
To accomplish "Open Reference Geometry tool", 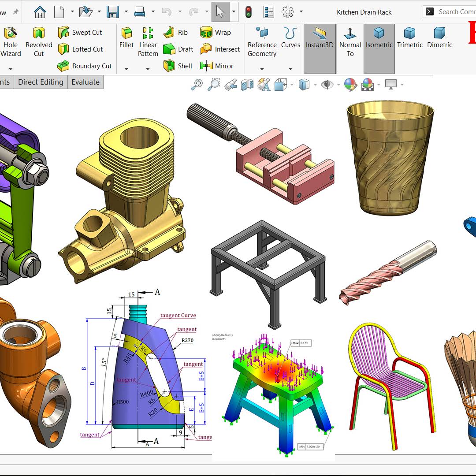I will pyautogui.click(x=262, y=42).
